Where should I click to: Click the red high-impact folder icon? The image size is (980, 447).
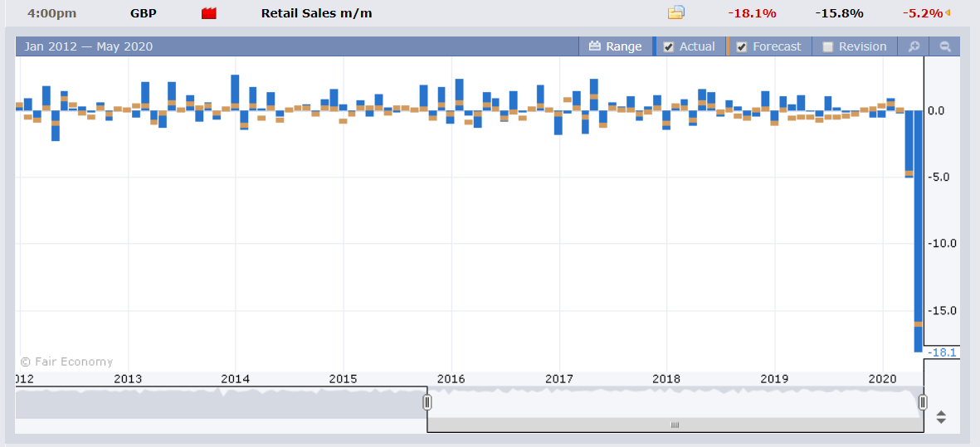(x=209, y=13)
